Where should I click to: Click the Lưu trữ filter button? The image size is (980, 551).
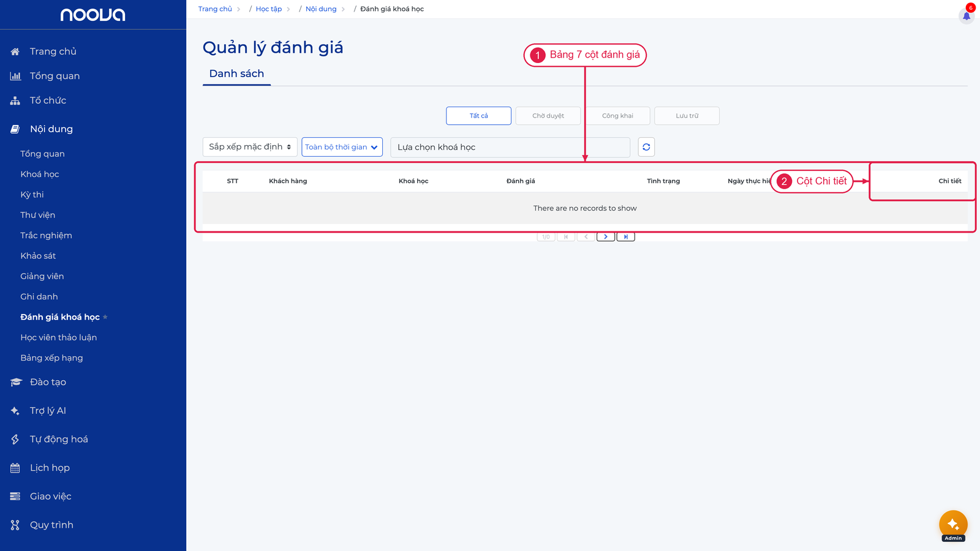[687, 116]
